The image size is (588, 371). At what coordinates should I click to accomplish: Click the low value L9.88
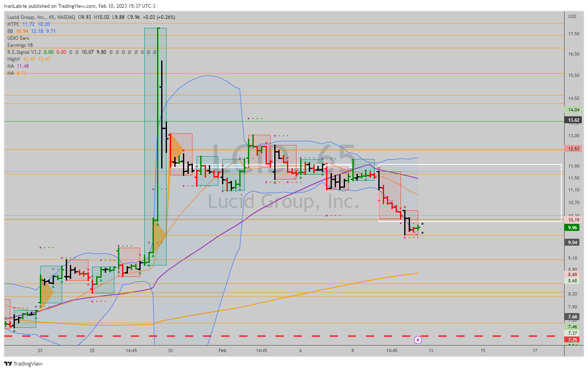click(x=118, y=17)
